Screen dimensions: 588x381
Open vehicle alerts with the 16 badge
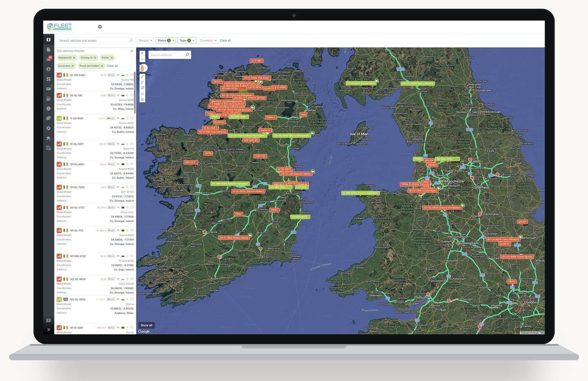point(48,59)
